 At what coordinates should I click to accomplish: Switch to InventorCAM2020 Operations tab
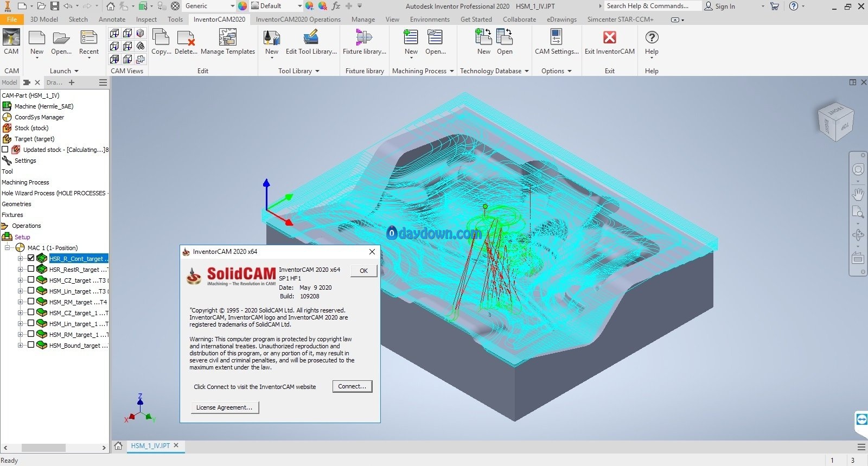point(298,19)
